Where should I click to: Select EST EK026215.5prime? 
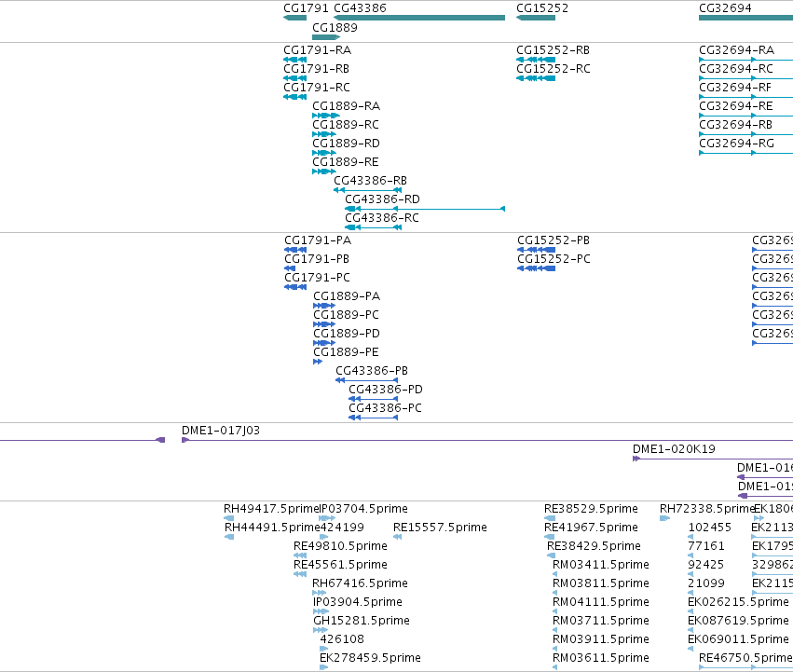point(738,603)
